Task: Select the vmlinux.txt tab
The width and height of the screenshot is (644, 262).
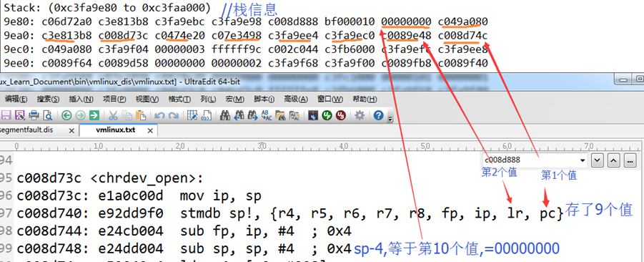Action: [114, 130]
